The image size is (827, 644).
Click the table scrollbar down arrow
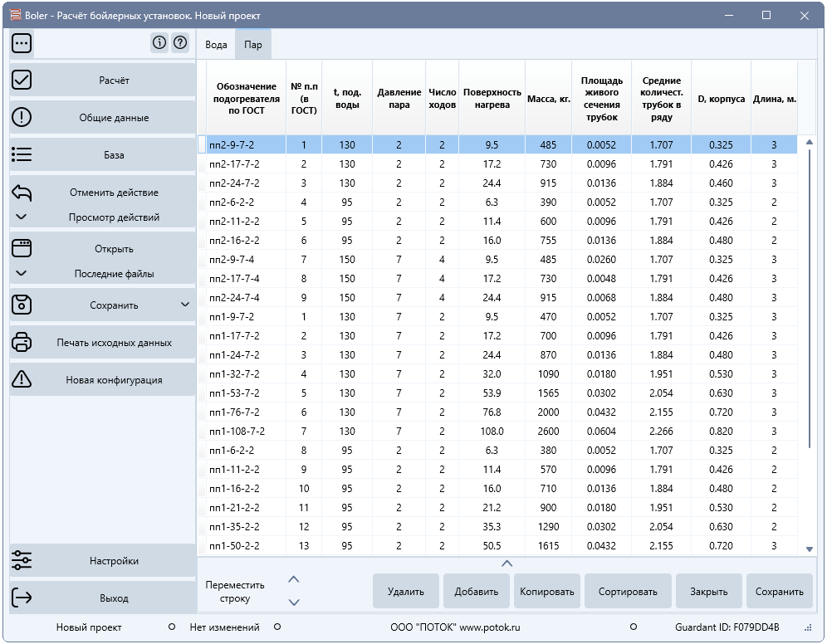pos(810,549)
